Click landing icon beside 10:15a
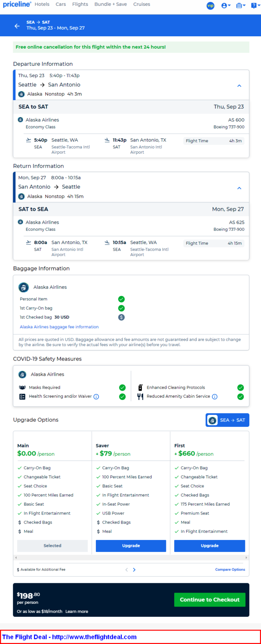Screen dimensions: 261x644 click(x=107, y=242)
